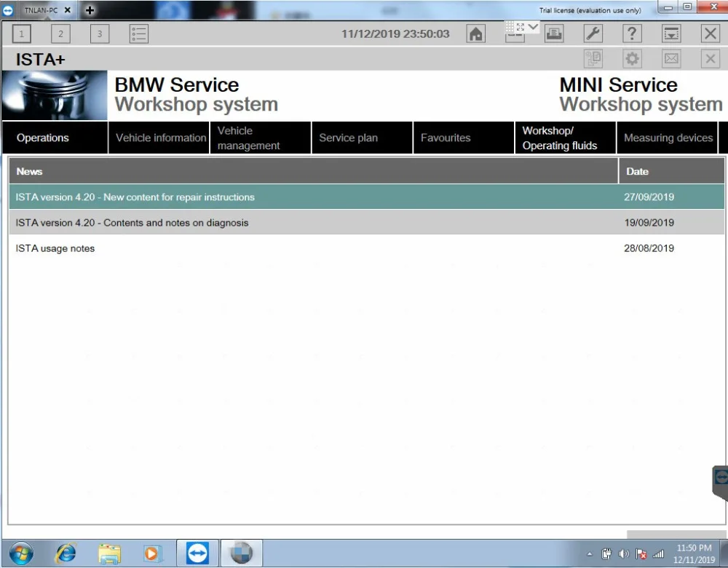The width and height of the screenshot is (728, 568).
Task: Click the TeamViewer fullscreen arrows icon
Action: point(521,28)
